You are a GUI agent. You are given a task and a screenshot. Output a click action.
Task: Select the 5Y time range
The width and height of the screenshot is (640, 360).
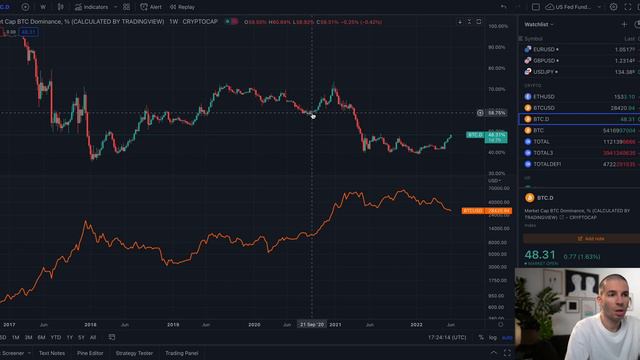pos(81,338)
